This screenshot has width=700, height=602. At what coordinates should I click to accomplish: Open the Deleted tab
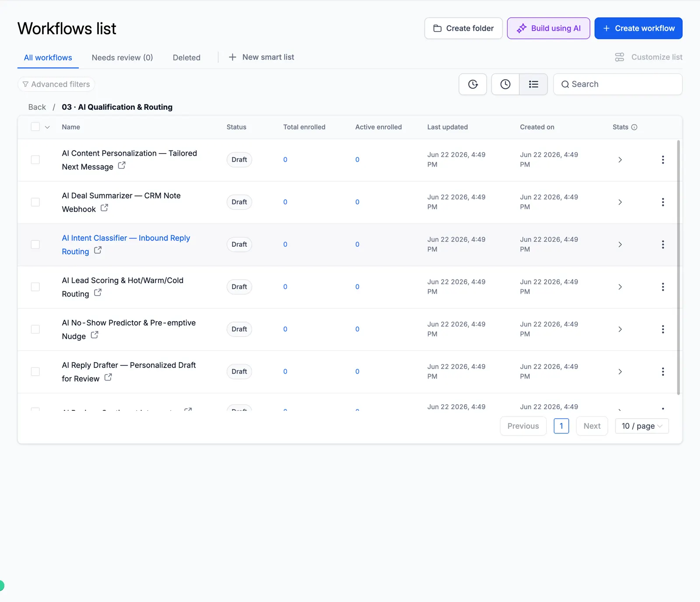(187, 58)
